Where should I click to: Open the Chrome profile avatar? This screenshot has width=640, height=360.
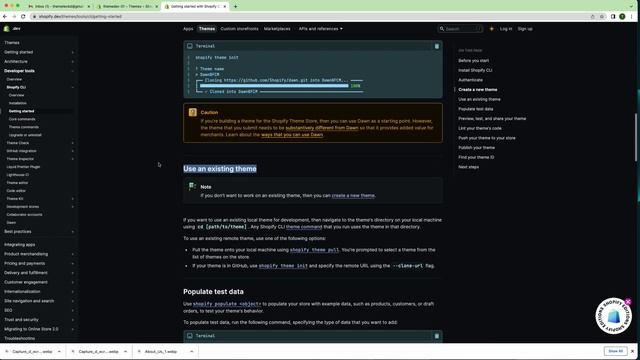(622, 17)
